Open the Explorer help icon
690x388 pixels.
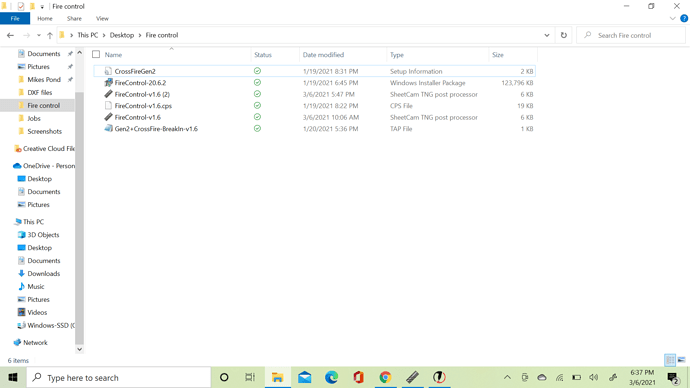(684, 18)
